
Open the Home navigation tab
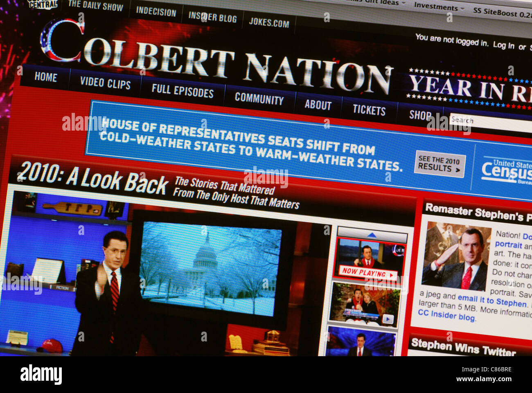pyautogui.click(x=45, y=77)
